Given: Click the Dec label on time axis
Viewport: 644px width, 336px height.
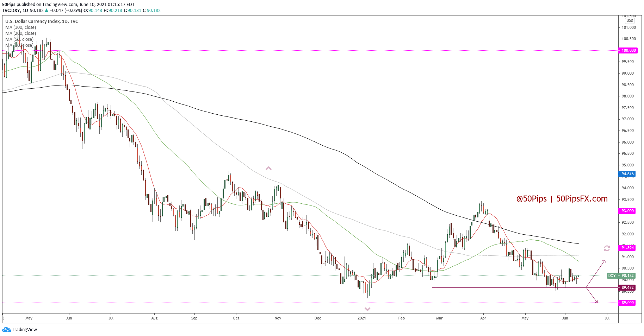Looking at the screenshot, I should coord(318,318).
